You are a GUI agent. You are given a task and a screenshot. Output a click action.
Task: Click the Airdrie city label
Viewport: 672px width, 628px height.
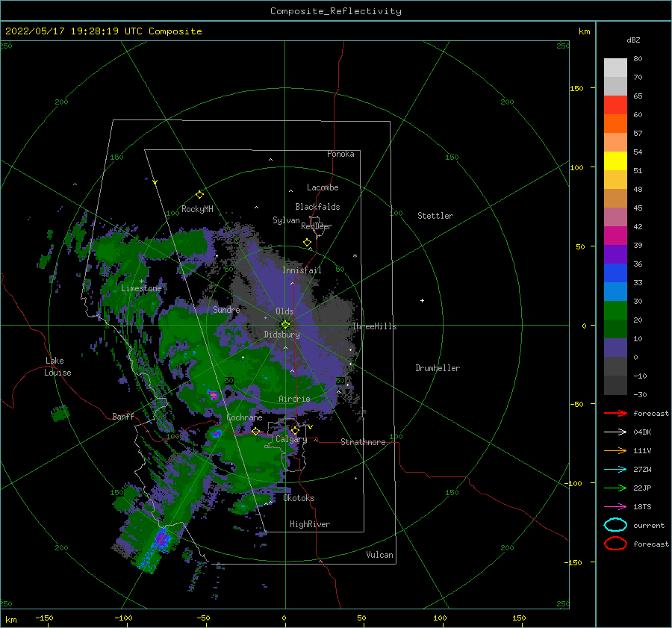tap(294, 399)
